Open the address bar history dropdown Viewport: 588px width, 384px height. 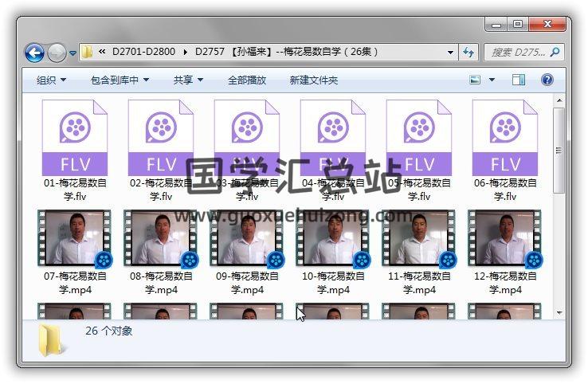coord(450,53)
